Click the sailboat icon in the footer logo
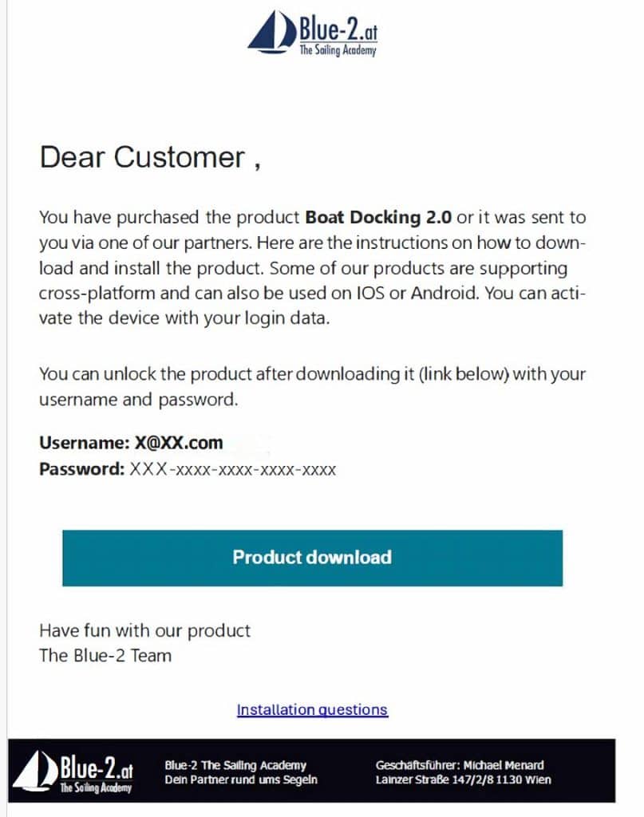Screen dimensions: 644x817 coord(38,771)
